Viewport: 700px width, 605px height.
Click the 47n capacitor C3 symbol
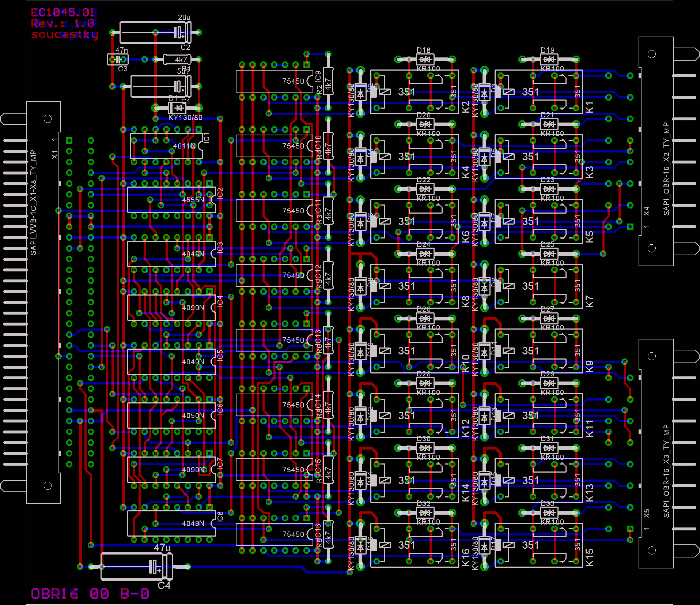tap(117, 59)
